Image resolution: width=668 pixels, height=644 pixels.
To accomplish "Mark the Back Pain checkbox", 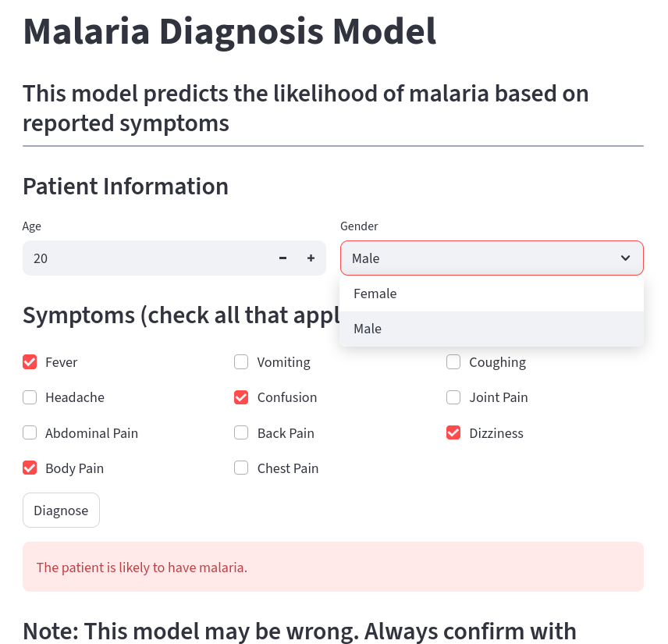I will pyautogui.click(x=242, y=433).
